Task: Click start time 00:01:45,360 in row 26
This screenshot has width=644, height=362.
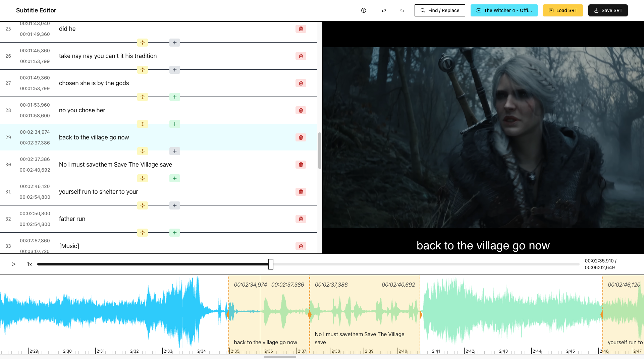Action: tap(35, 51)
